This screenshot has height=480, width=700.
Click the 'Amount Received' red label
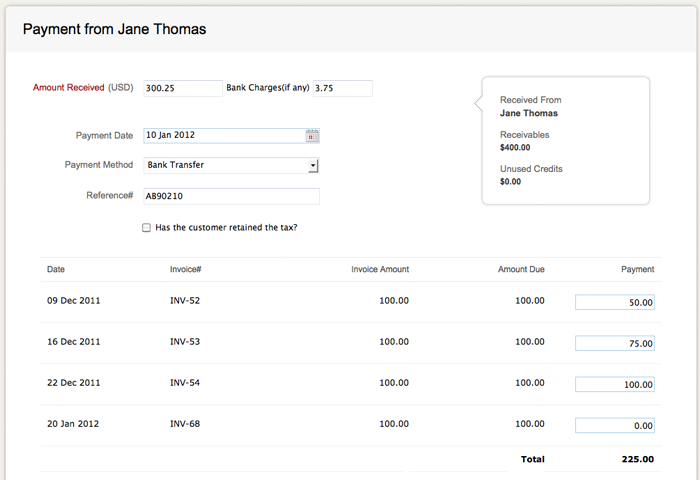coord(68,88)
